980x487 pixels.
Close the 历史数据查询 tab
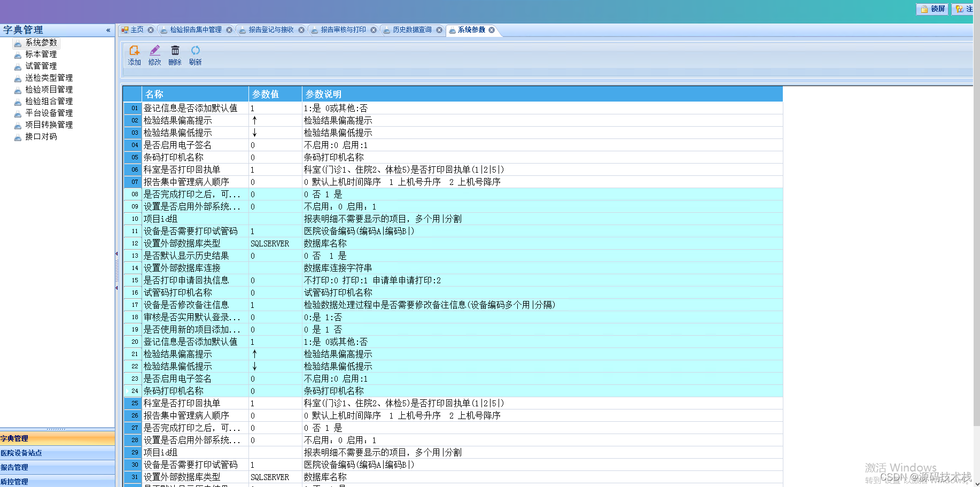tap(439, 30)
